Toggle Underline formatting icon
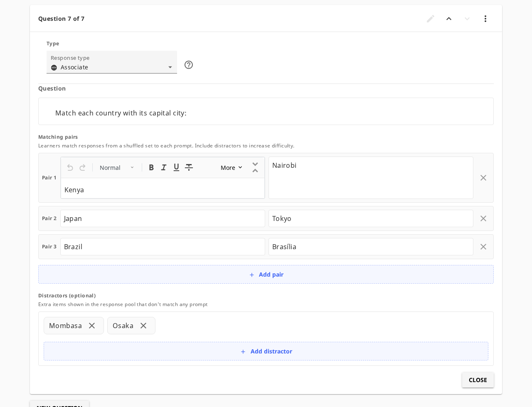This screenshot has width=532, height=407. tap(176, 167)
